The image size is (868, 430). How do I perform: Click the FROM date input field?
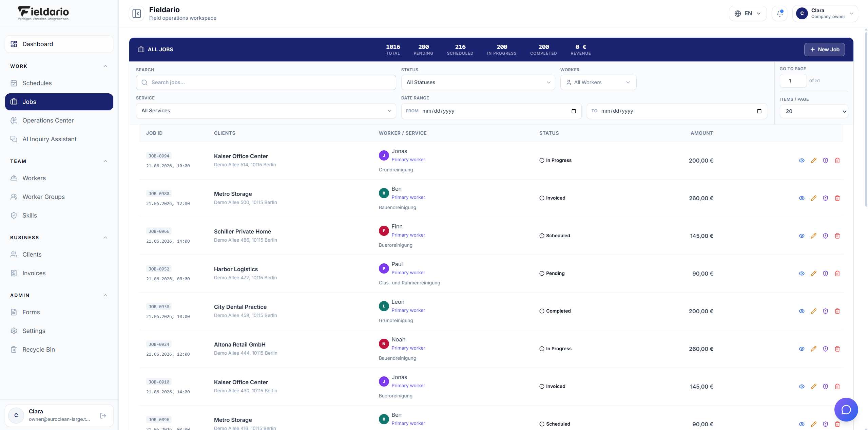coord(491,111)
